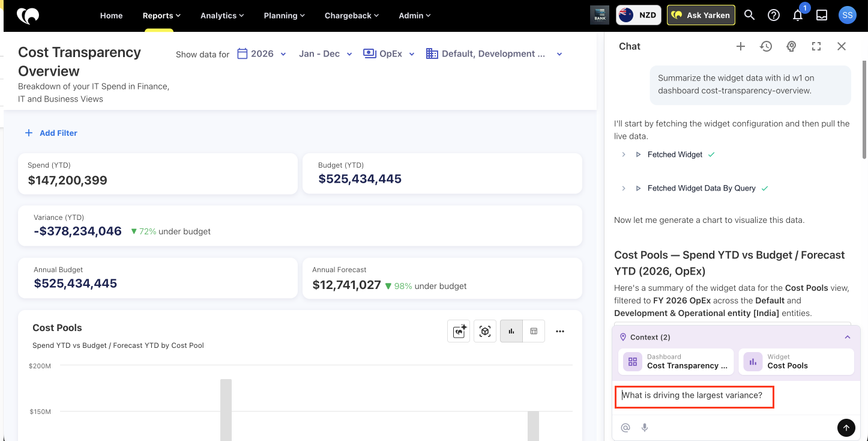The width and height of the screenshot is (868, 441).
Task: Open the SS user avatar menu
Action: (847, 16)
